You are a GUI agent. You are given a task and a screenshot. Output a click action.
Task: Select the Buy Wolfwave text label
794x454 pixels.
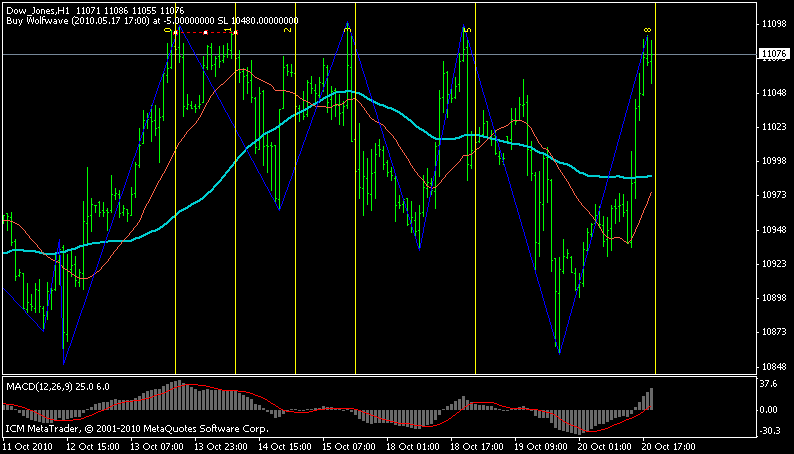[60, 19]
